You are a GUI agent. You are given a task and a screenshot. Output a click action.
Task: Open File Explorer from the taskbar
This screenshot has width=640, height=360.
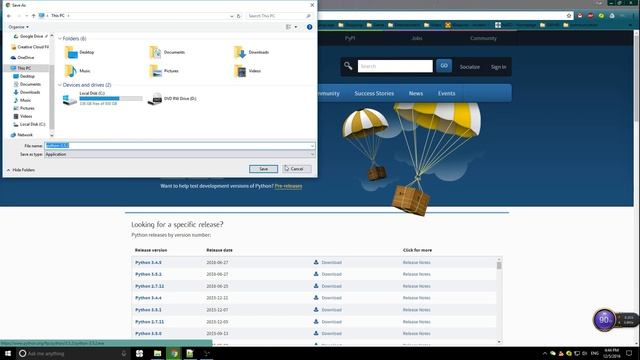(158, 353)
